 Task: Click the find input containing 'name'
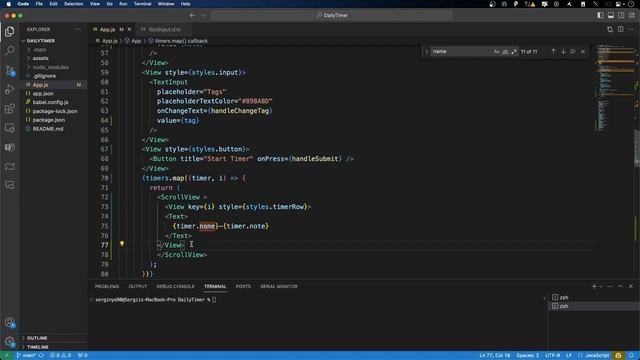click(x=461, y=51)
